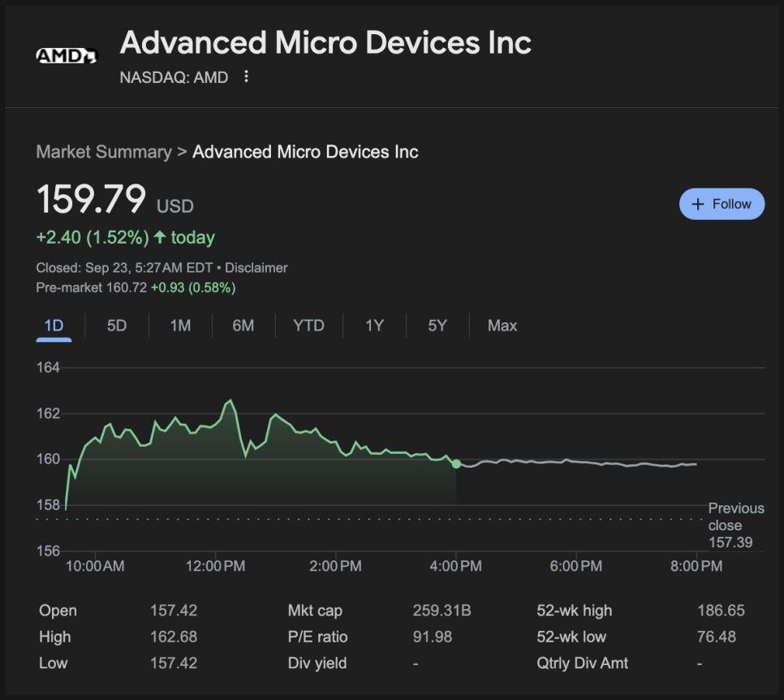Show the 6M chart range
The image size is (784, 700).
(243, 326)
